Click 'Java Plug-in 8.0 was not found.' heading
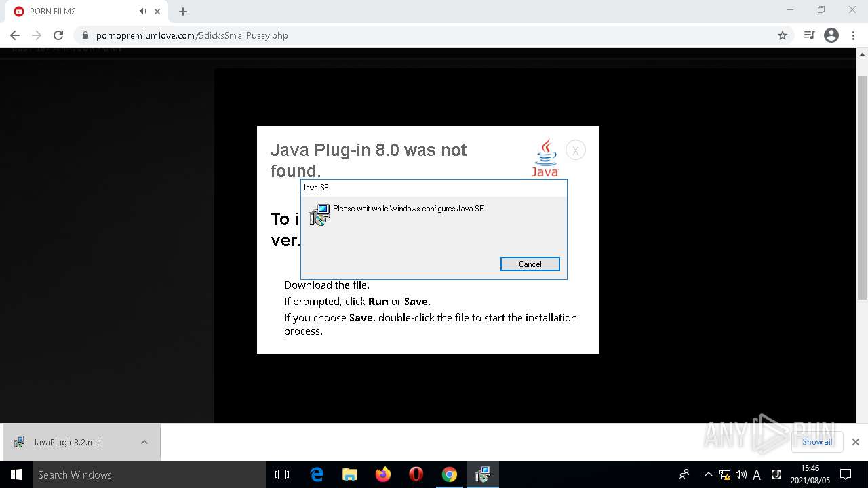The height and width of the screenshot is (488, 868). click(368, 160)
